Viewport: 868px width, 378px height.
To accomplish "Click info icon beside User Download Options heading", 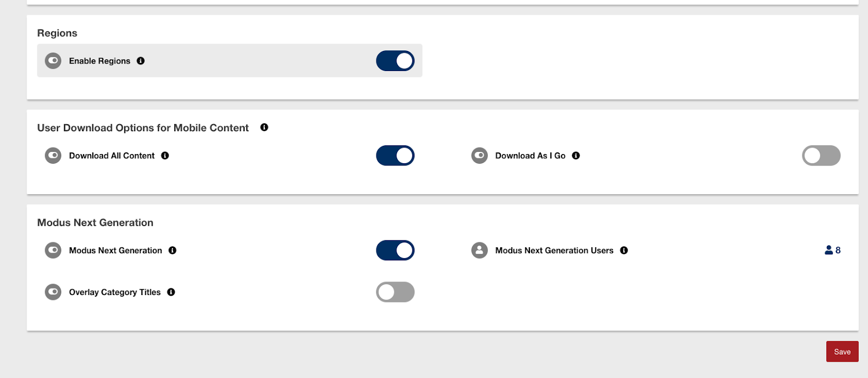I will (x=264, y=127).
